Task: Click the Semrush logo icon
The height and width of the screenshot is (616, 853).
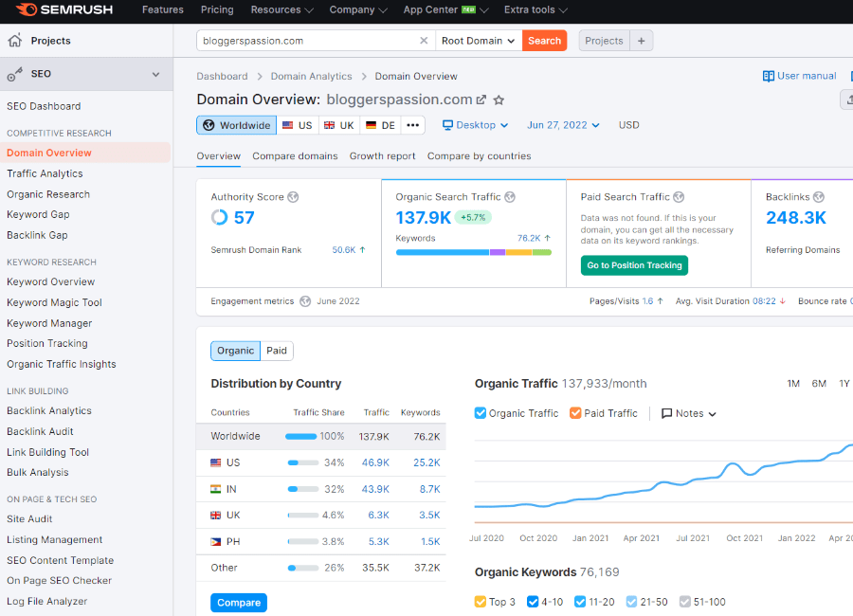Action: click(27, 10)
